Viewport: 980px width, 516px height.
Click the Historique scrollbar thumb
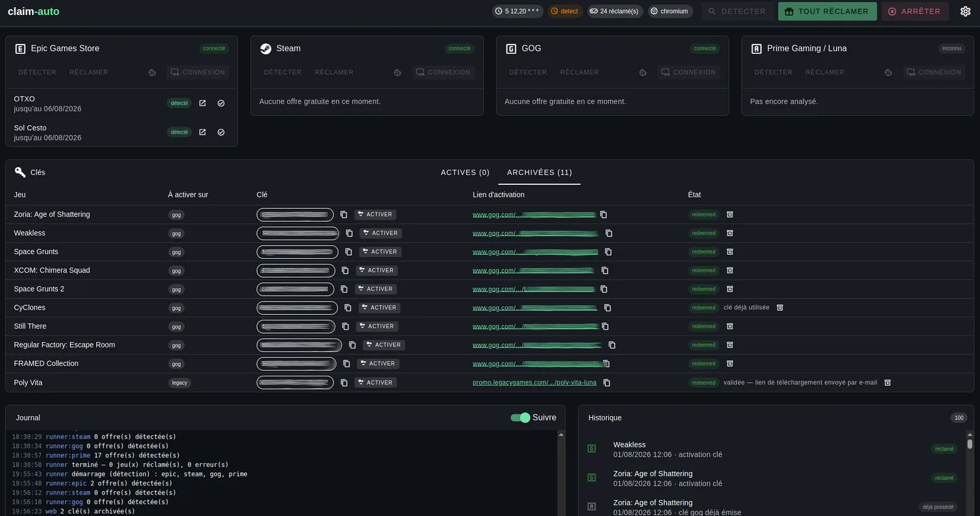(970, 444)
